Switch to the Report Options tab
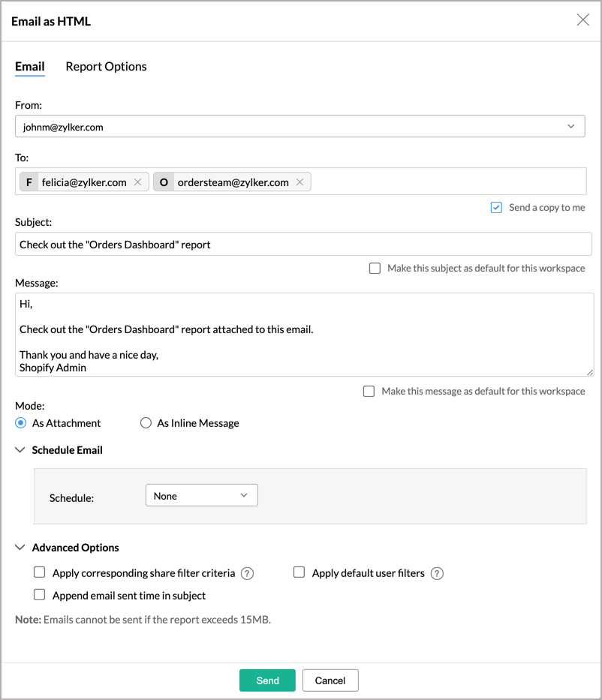 (106, 66)
